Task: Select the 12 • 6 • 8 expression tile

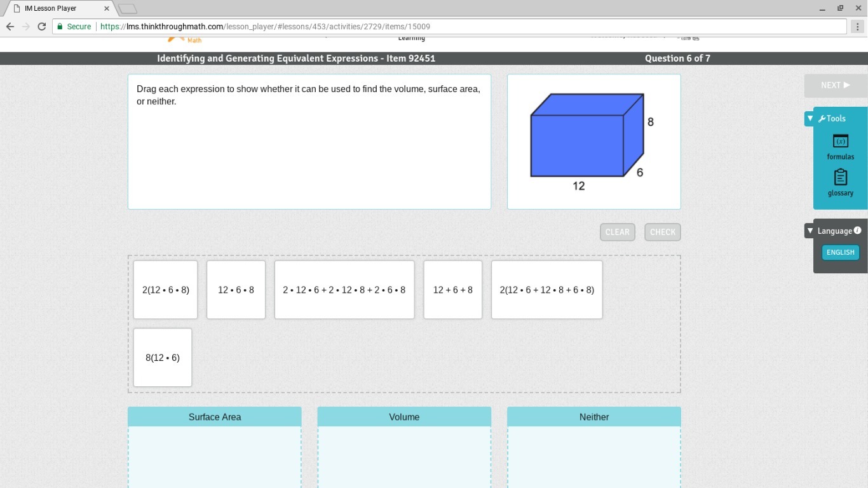Action: click(236, 290)
